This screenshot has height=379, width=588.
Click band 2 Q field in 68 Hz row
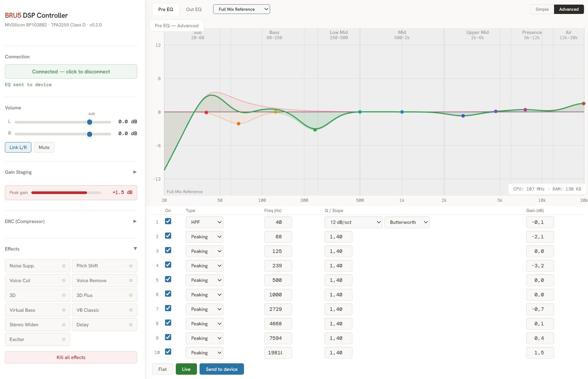(338, 237)
